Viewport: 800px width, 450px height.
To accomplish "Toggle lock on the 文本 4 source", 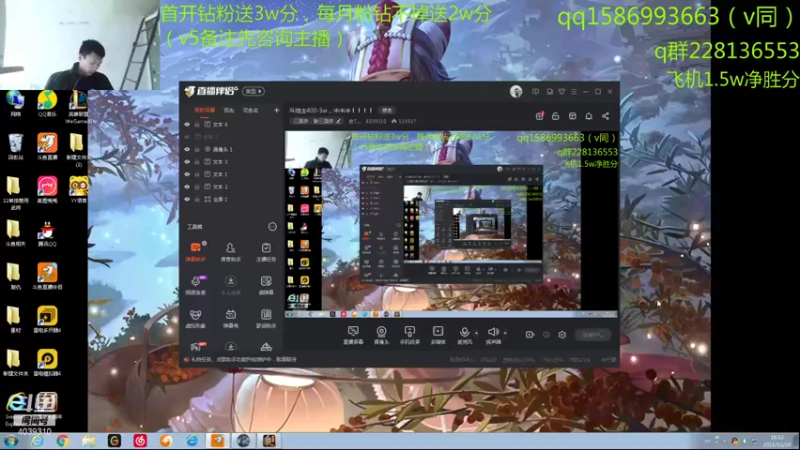I will (x=197, y=124).
